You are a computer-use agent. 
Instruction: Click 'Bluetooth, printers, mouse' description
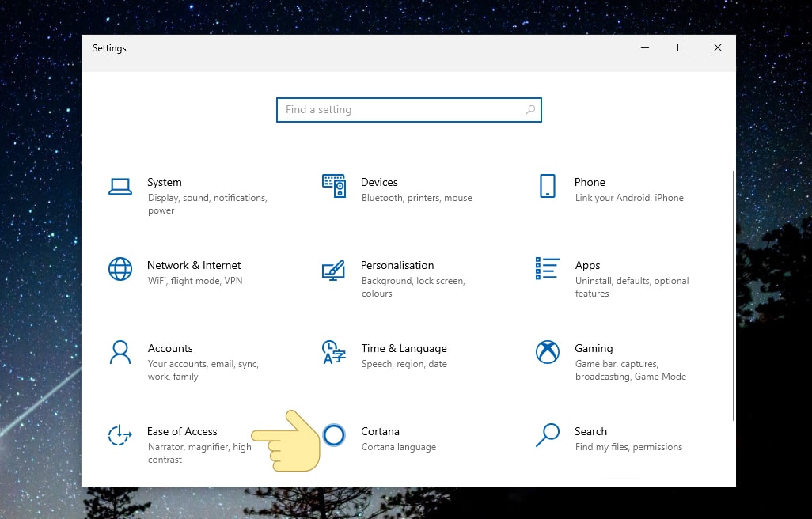416,198
